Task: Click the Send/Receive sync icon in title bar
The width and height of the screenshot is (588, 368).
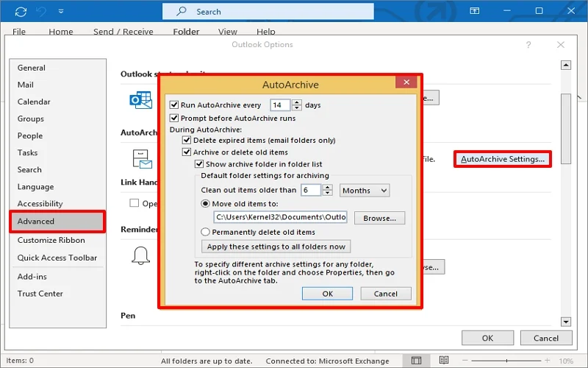Action: pos(21,12)
